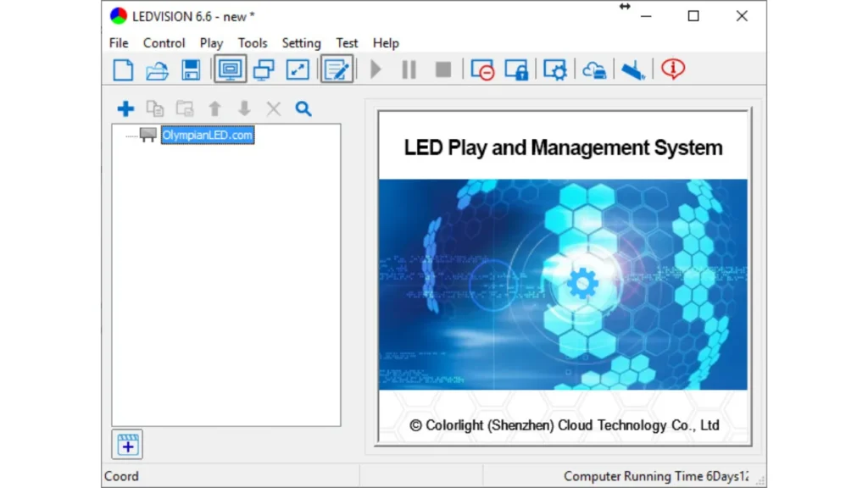Select the screen cleaning brush tool
Viewport: 868px width, 488px height.
(632, 69)
